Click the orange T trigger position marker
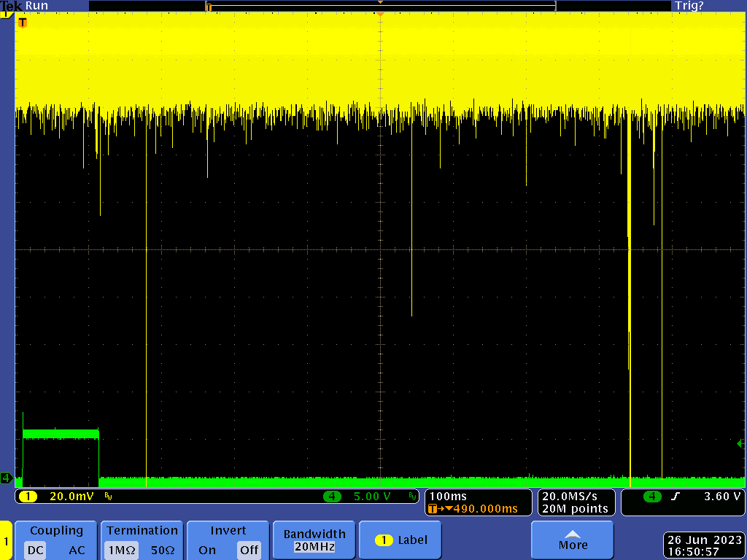This screenshot has height=560, width=747. tap(22, 23)
